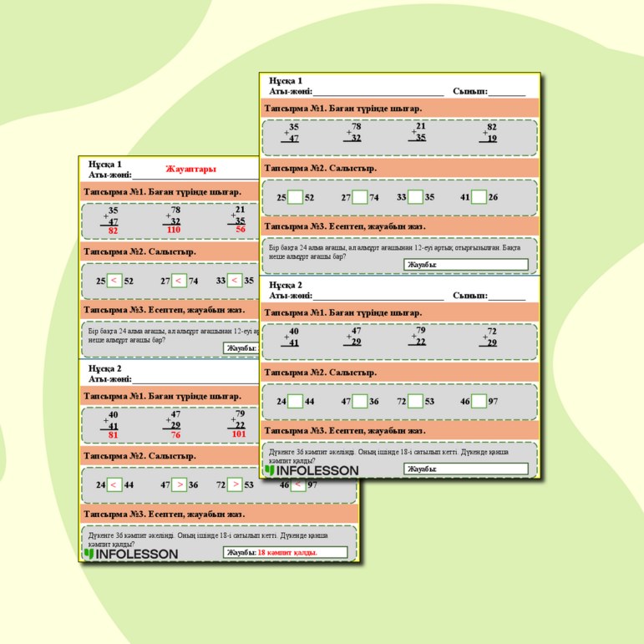Click the filled box between 47 and 36 on answer sheet
Image resolution: width=644 pixels, height=644 pixels.
point(179,484)
